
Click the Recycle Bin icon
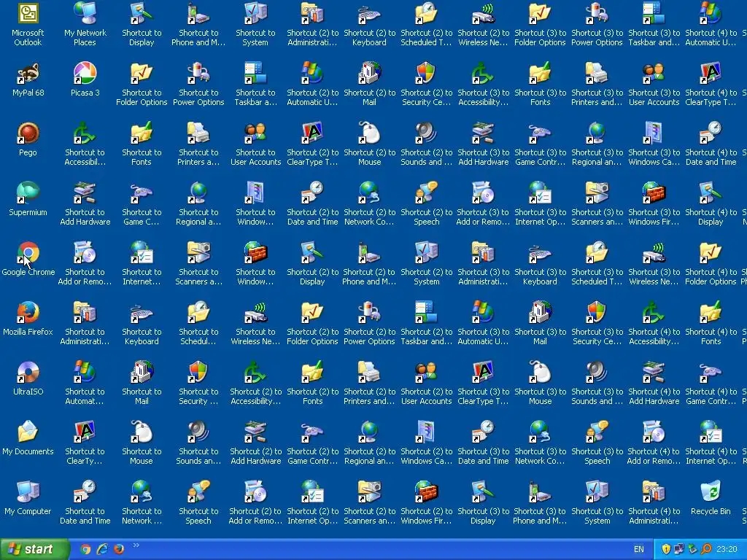[711, 492]
